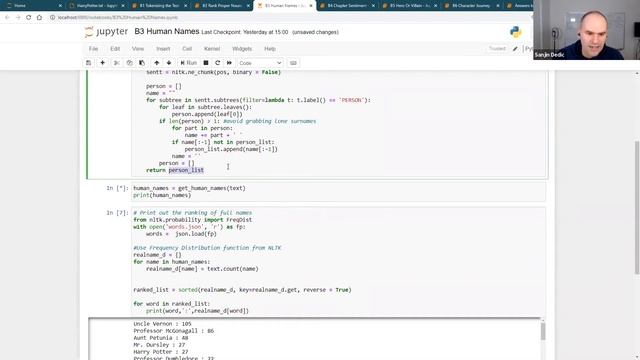Go back with the browser back arrow

click(x=7, y=18)
